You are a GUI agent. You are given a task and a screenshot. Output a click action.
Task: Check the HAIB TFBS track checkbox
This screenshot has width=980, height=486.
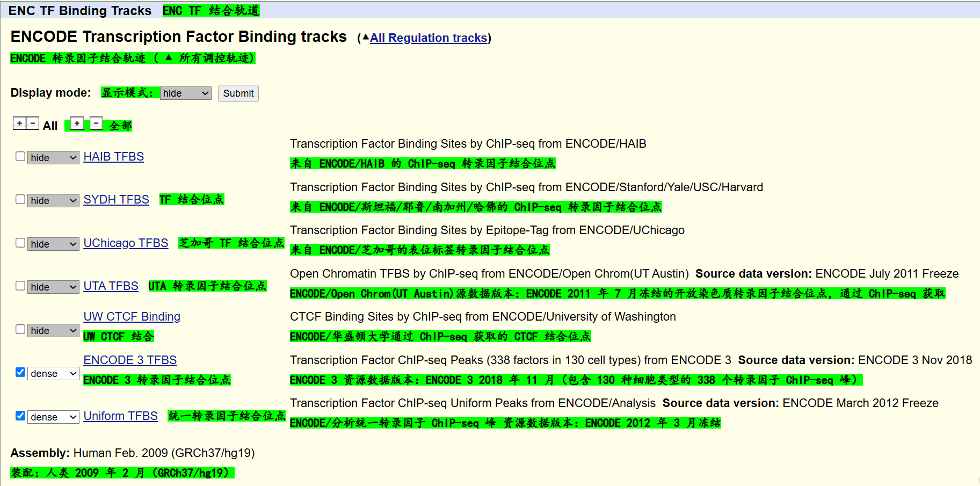coord(20,156)
